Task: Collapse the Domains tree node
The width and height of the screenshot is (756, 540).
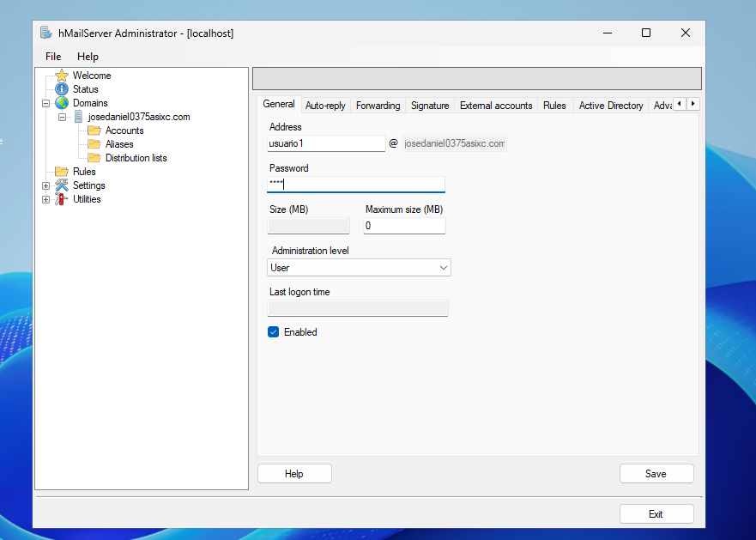Action: point(45,103)
